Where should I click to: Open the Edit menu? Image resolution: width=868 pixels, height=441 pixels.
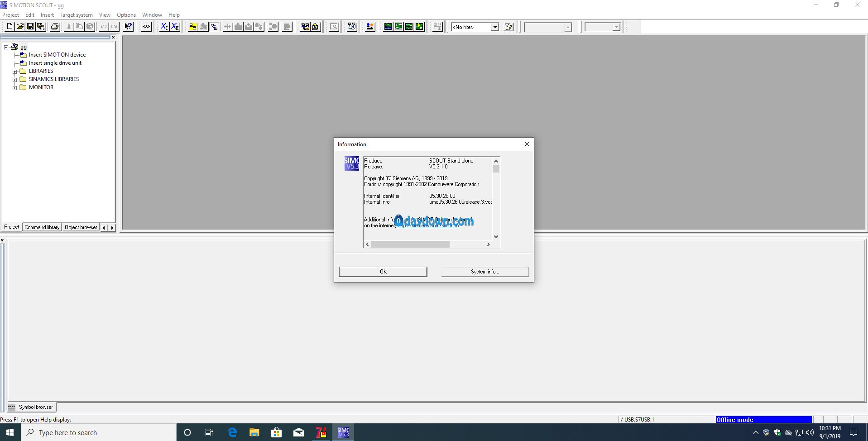30,15
